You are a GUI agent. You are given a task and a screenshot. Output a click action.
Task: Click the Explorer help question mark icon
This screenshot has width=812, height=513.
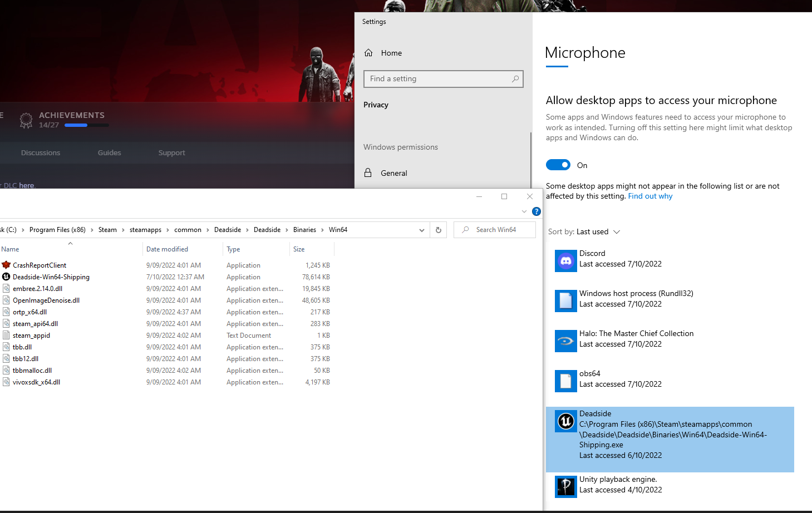click(536, 211)
